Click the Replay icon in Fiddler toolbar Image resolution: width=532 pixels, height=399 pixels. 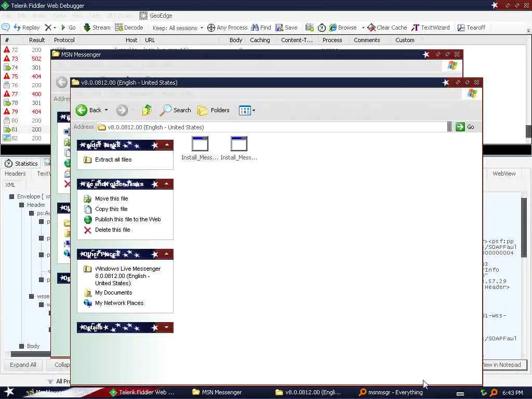tap(26, 28)
